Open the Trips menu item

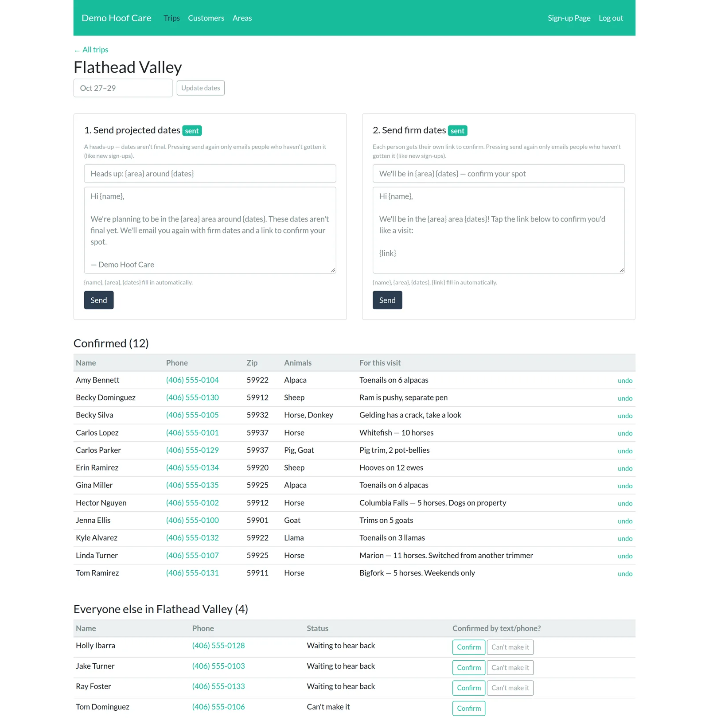coord(171,18)
